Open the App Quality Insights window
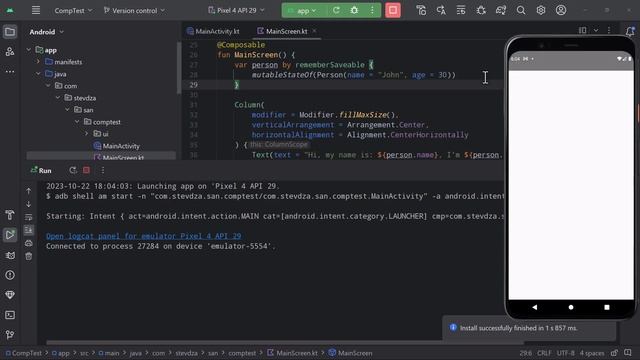This screenshot has width=640, height=360. point(10,295)
